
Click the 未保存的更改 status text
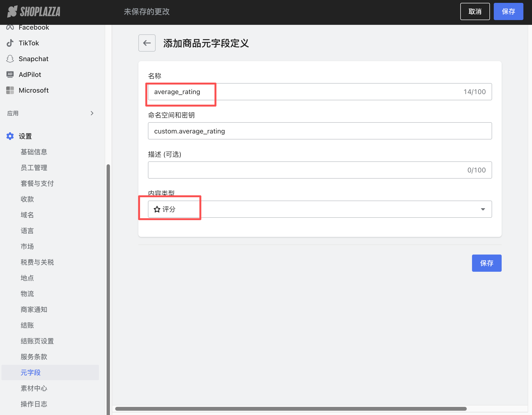click(x=147, y=11)
